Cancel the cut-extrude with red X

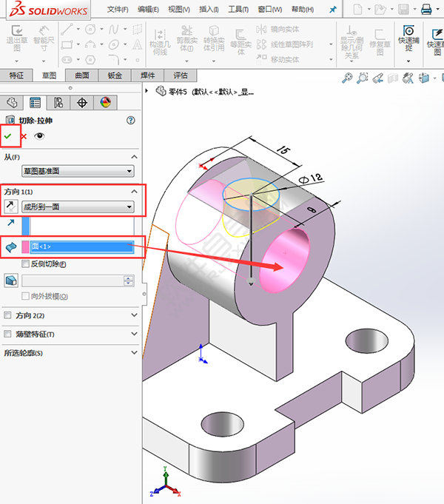pyautogui.click(x=24, y=136)
